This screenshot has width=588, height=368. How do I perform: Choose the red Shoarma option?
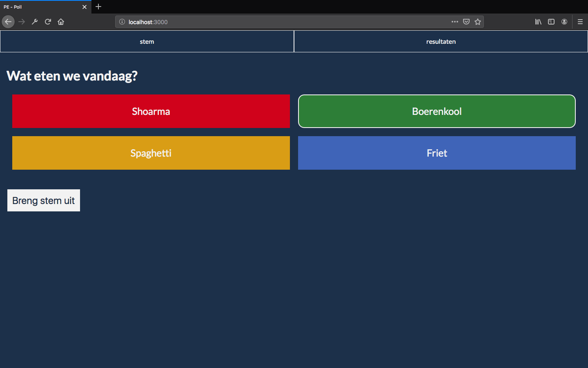tap(151, 111)
